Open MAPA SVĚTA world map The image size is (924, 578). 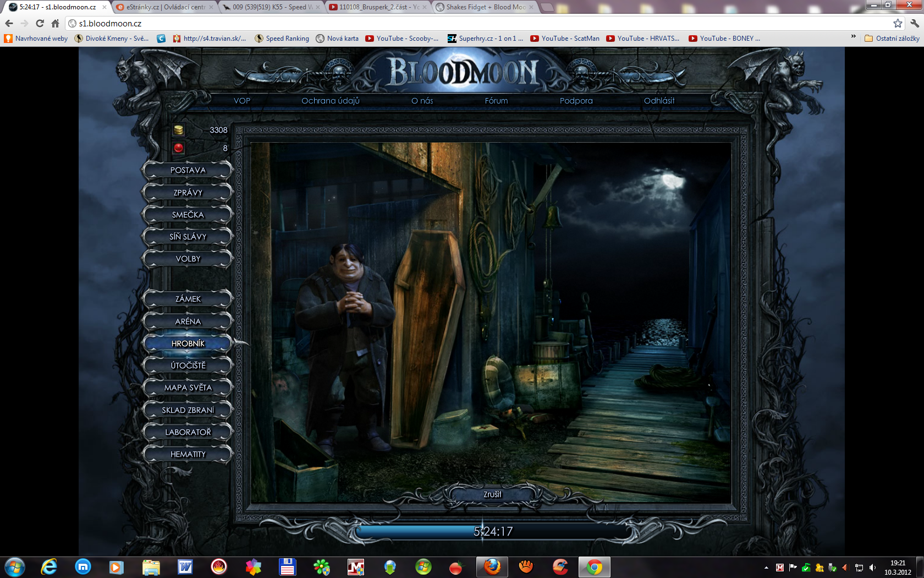pyautogui.click(x=188, y=388)
